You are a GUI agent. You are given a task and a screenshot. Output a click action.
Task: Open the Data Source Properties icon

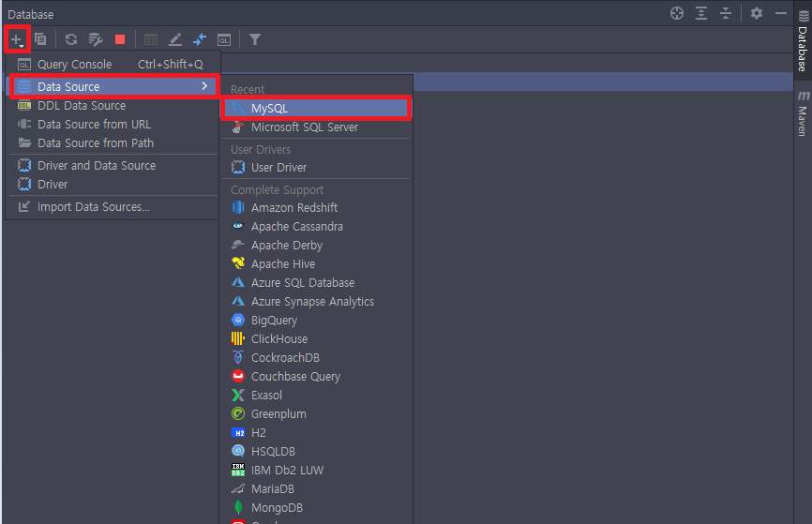click(96, 39)
